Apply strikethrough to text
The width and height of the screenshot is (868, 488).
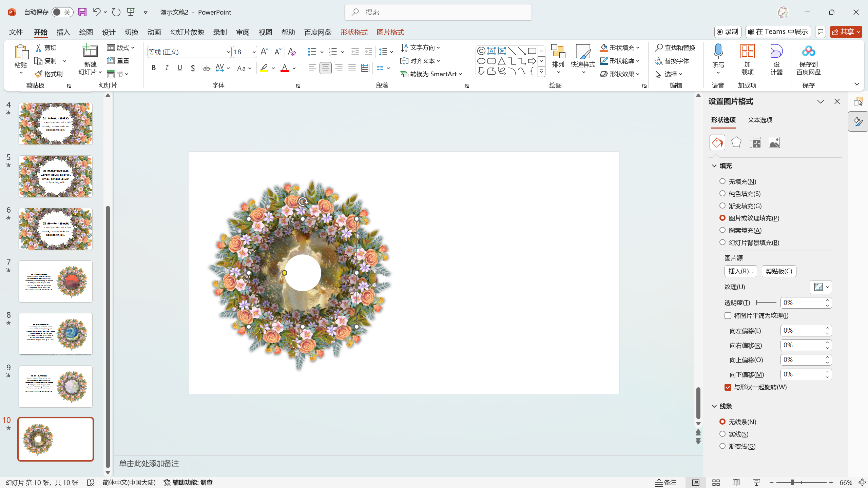point(206,68)
